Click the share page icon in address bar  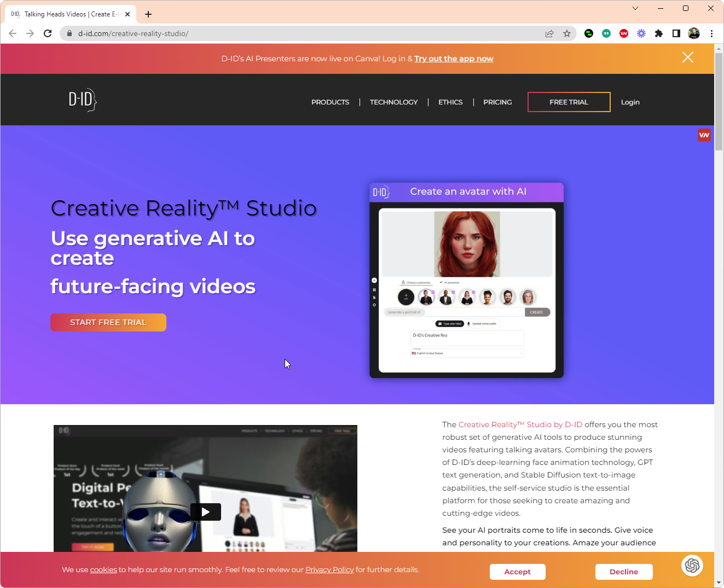(549, 33)
